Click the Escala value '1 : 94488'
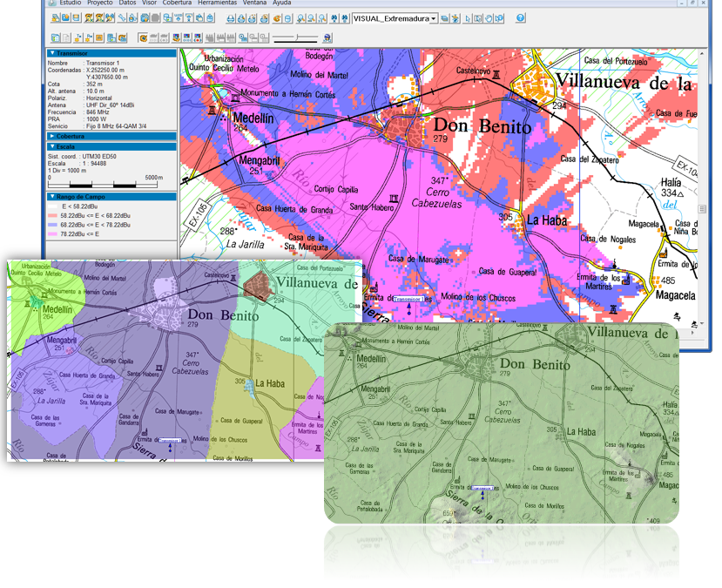 pyautogui.click(x=94, y=164)
